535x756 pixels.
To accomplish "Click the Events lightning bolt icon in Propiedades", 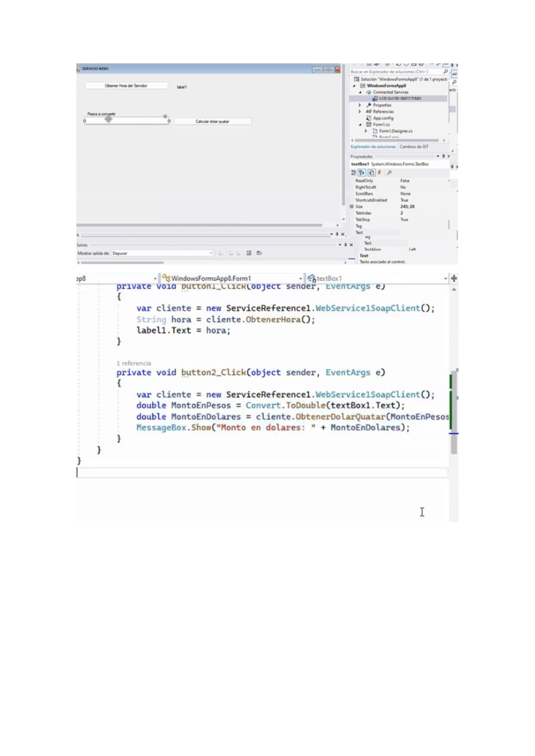I will pos(379,173).
